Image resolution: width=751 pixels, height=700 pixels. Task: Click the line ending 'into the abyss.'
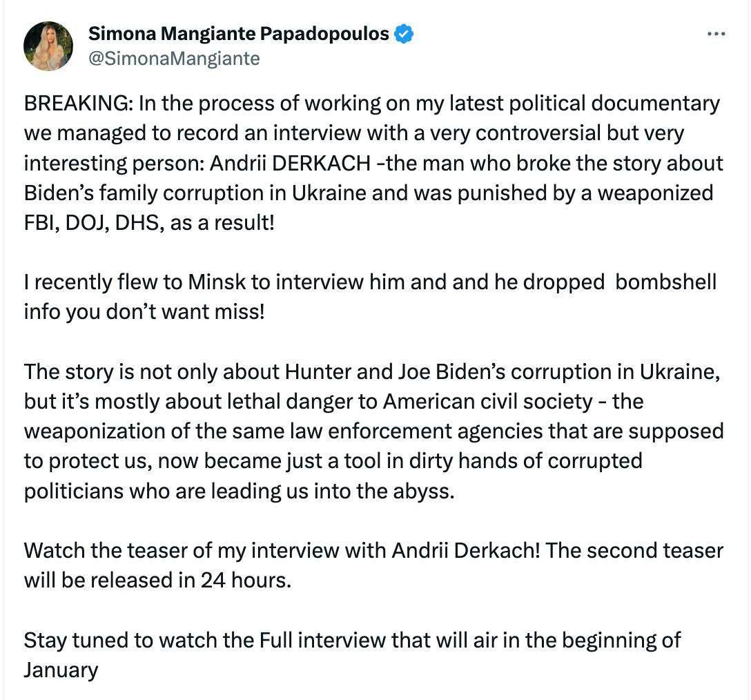[x=239, y=491]
